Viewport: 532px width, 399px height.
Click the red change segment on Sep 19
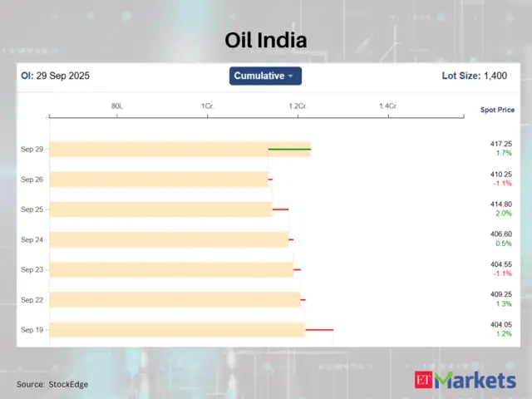click(x=319, y=330)
